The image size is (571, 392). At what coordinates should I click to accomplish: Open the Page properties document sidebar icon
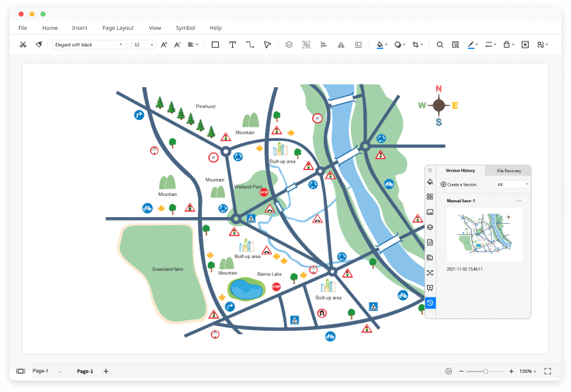click(x=430, y=242)
